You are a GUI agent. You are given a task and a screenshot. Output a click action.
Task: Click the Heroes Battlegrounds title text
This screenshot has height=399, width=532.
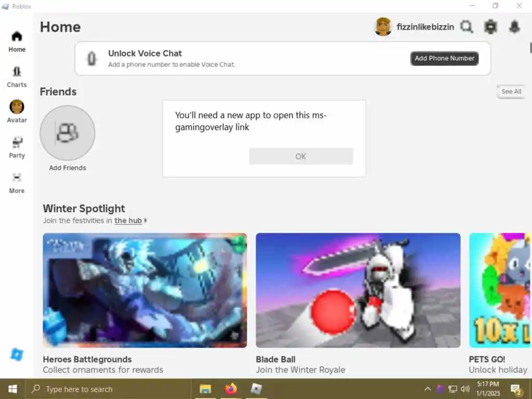[87, 360]
